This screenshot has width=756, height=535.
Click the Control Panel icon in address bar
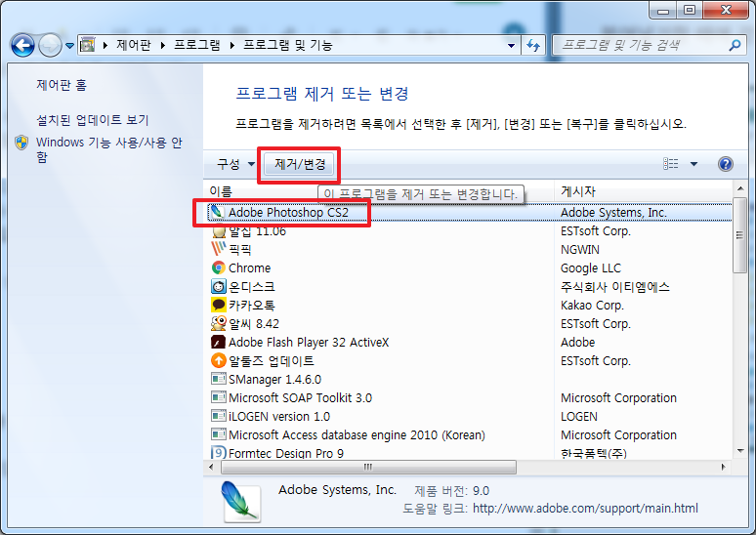pos(87,45)
